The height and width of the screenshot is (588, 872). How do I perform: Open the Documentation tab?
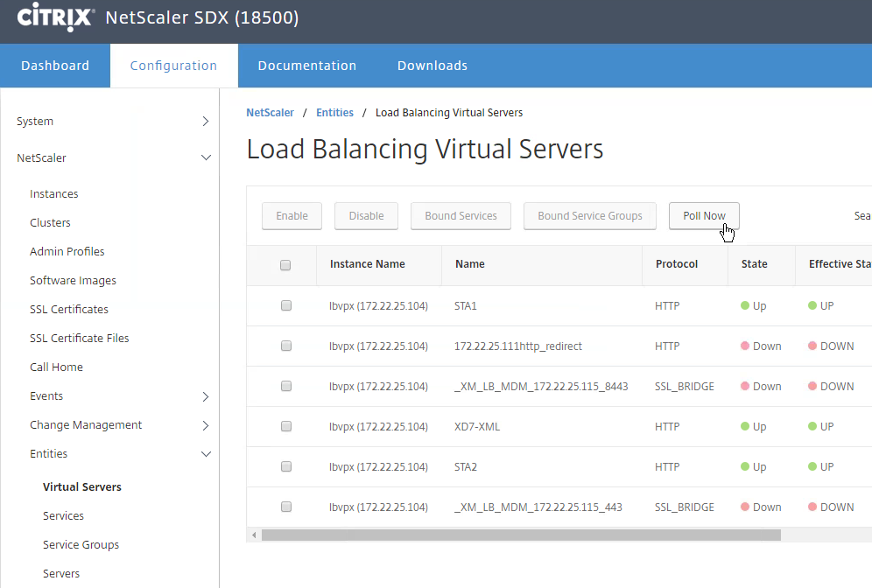click(x=306, y=66)
